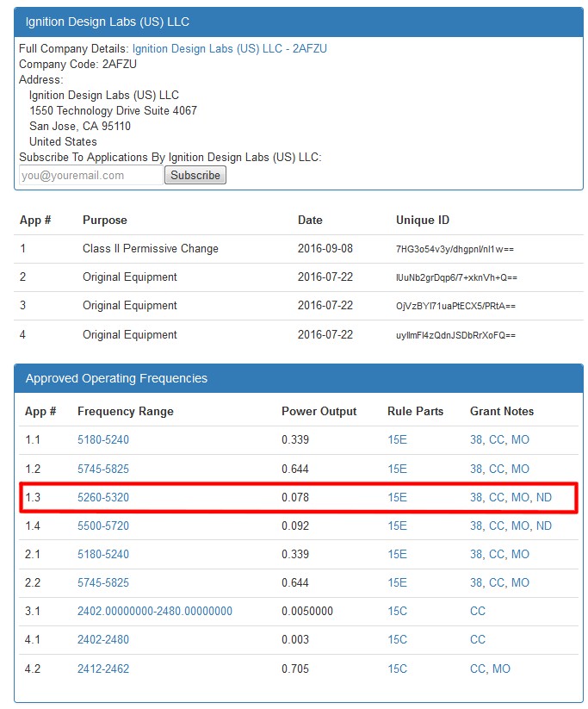Select power output 0.078
Image resolution: width=588 pixels, height=709 pixels.
[x=295, y=497]
